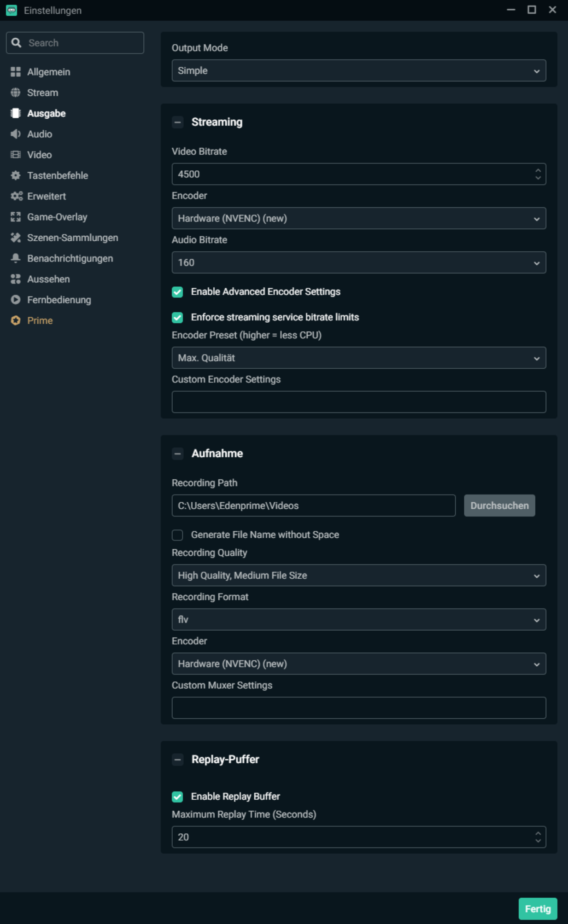The height and width of the screenshot is (924, 568).
Task: Click the Audio speaker icon
Action: (x=16, y=134)
